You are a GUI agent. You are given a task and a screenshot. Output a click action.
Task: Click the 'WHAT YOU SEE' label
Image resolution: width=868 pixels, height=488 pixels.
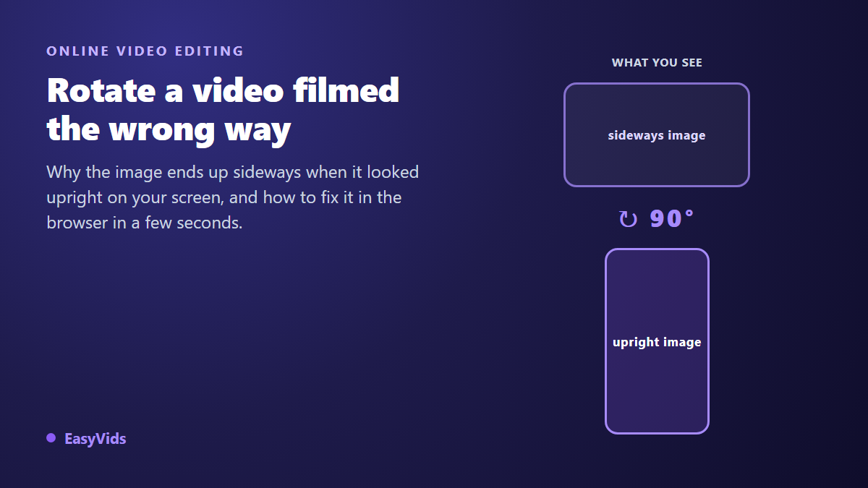(x=657, y=63)
